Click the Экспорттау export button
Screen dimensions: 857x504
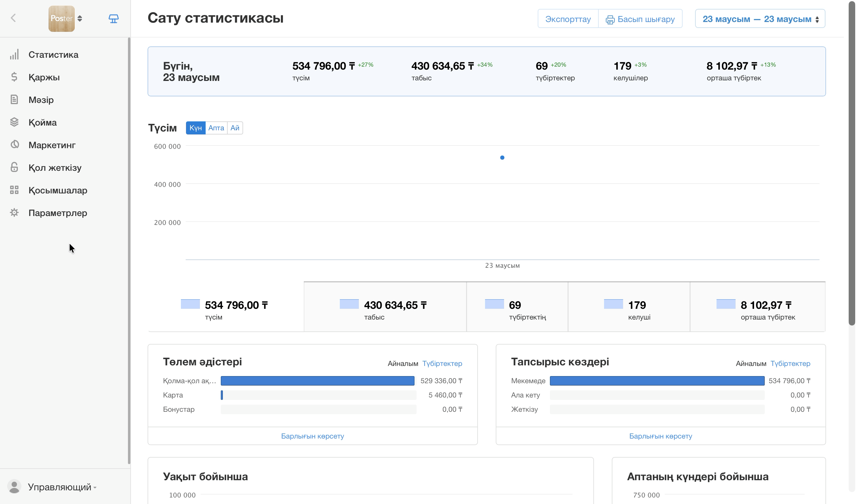[x=569, y=19]
